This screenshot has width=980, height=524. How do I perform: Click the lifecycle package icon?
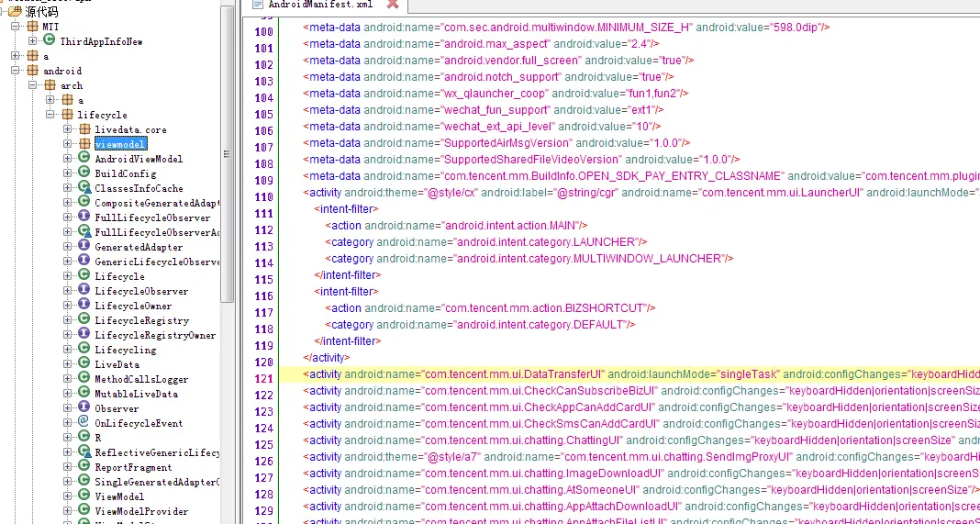click(x=67, y=115)
